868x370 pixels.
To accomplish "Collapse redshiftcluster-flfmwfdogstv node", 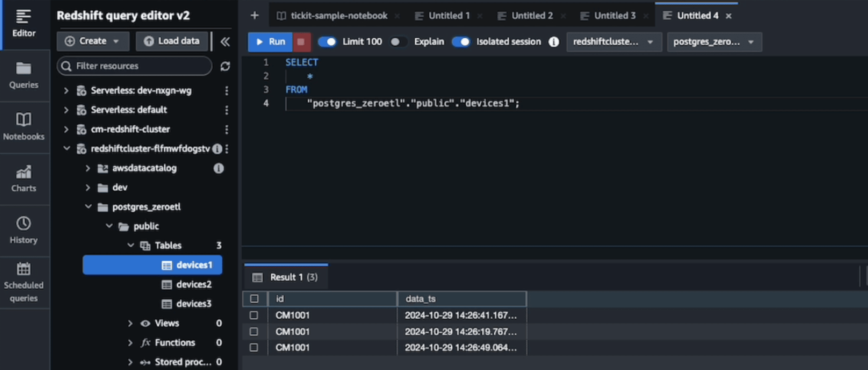I will [66, 148].
